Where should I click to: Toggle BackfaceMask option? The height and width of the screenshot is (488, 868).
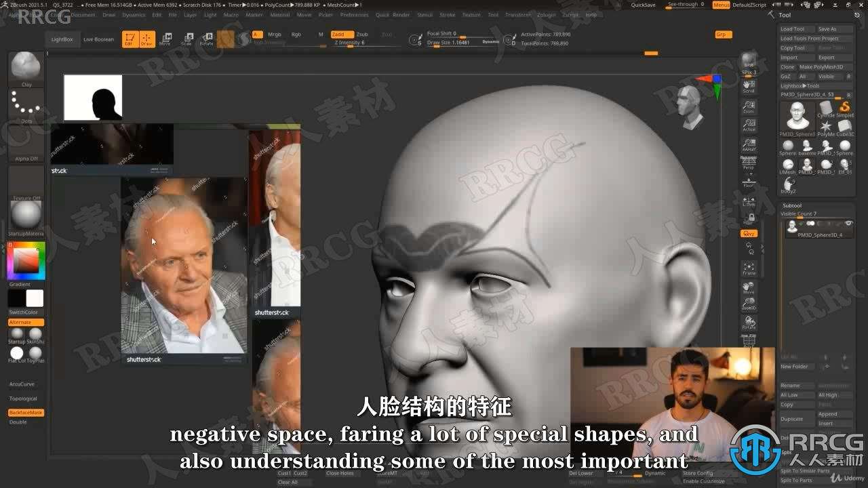coord(26,412)
